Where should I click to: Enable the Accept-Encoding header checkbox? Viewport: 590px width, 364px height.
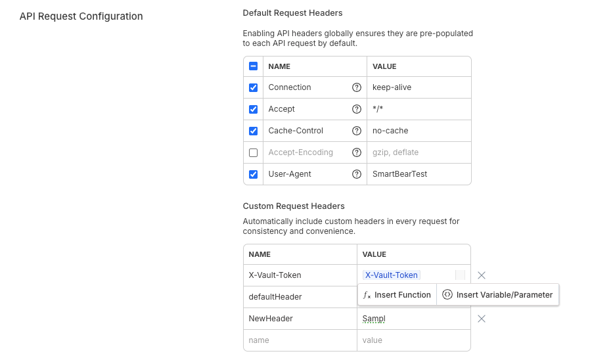click(254, 152)
